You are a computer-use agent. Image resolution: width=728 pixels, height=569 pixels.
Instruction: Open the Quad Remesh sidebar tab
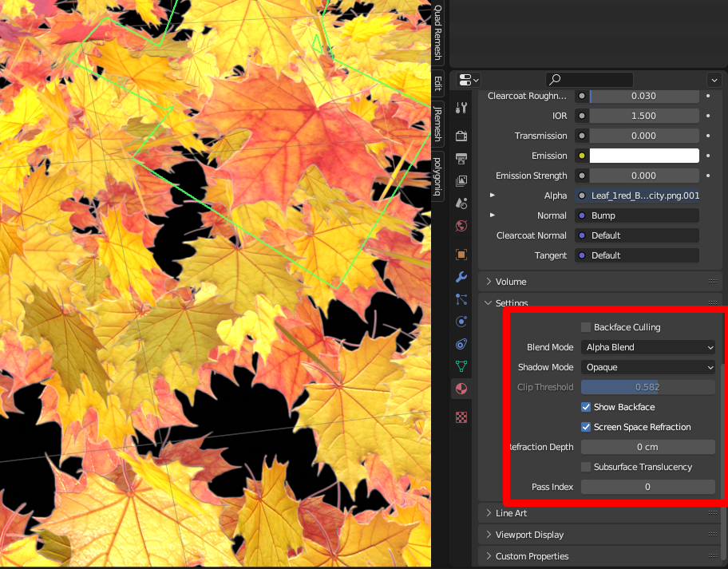tap(437, 33)
